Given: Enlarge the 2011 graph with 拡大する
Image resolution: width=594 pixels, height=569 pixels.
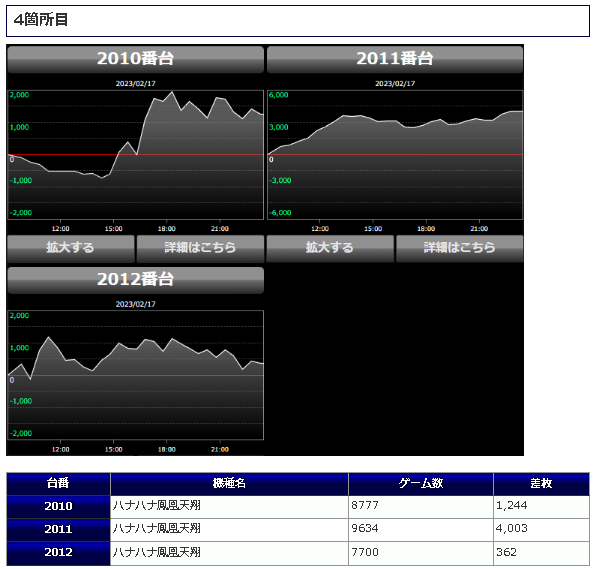Looking at the screenshot, I should click(x=330, y=249).
